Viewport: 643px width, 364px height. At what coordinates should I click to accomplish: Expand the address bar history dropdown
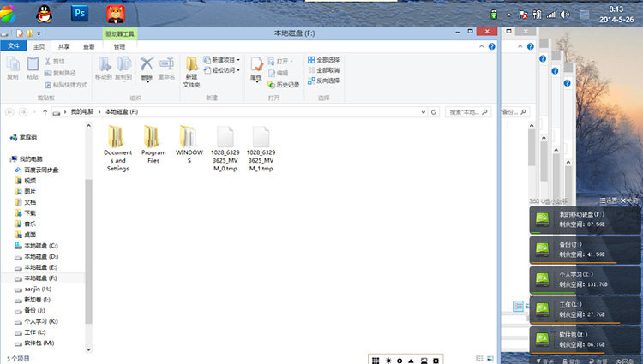click(424, 112)
